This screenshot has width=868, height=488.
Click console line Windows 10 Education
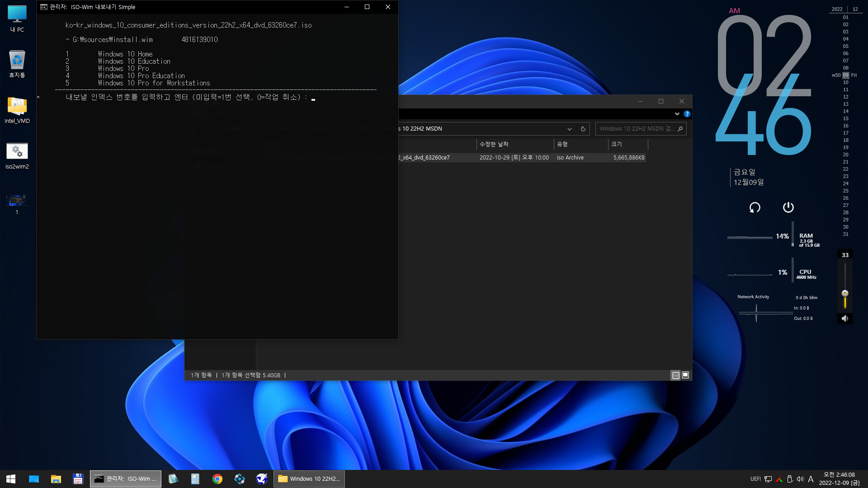134,61
